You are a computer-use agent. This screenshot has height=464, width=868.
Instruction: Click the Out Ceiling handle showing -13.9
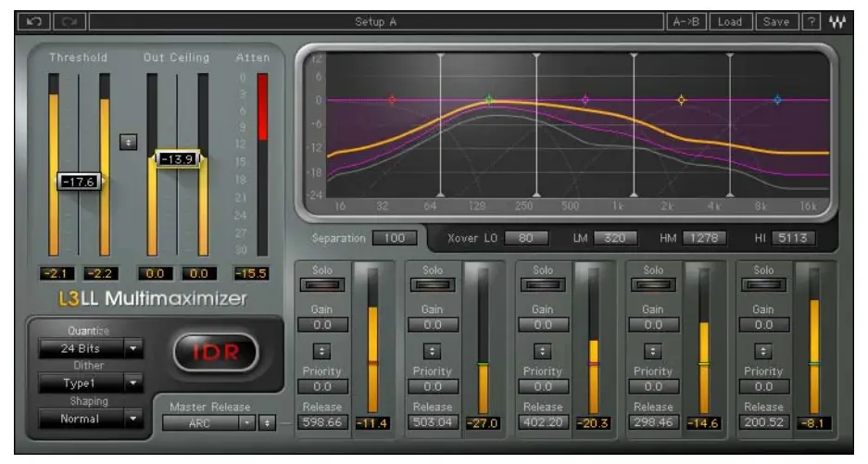click(x=178, y=159)
